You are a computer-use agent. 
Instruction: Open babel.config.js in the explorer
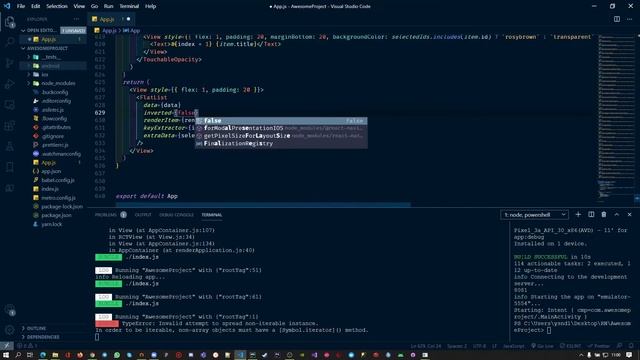(x=58, y=180)
